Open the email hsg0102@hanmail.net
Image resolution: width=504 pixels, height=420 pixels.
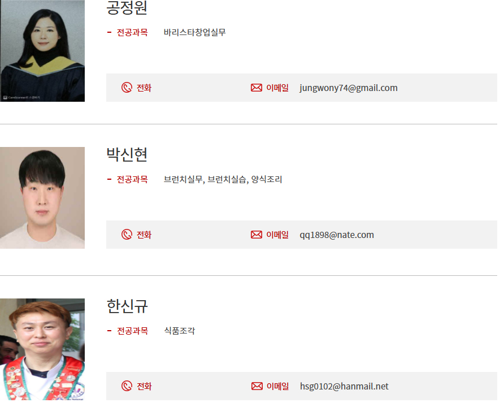point(344,386)
